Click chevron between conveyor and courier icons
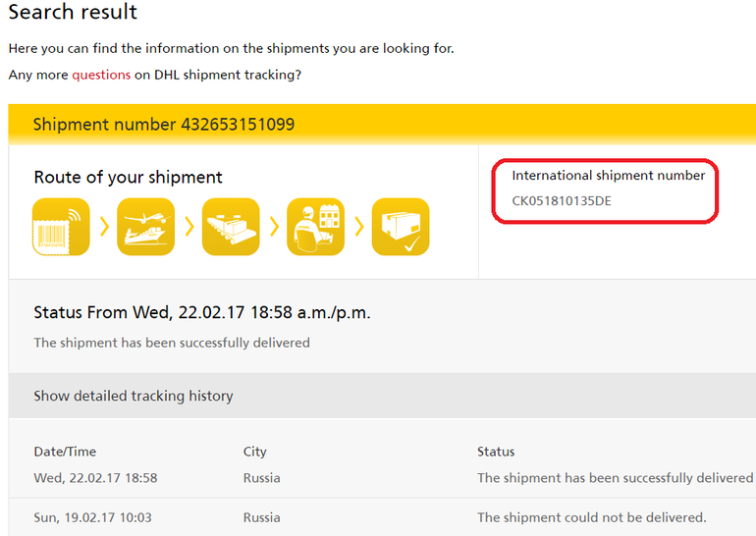 273,227
